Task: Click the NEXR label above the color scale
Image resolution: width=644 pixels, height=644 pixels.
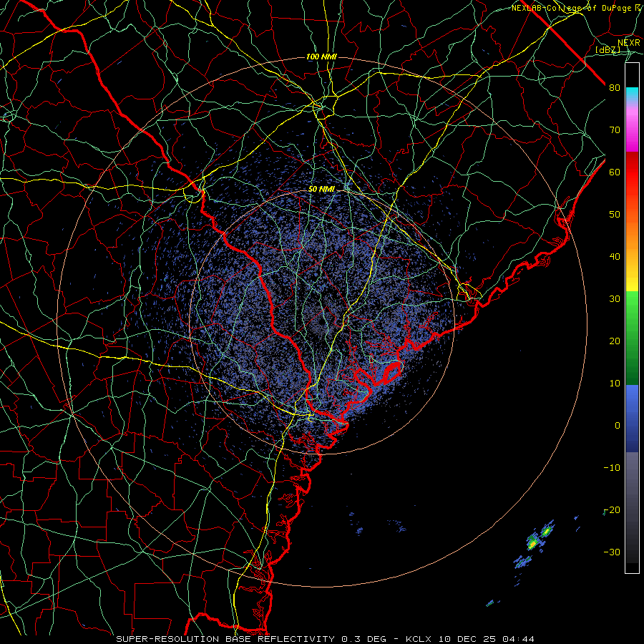Action: coord(628,43)
